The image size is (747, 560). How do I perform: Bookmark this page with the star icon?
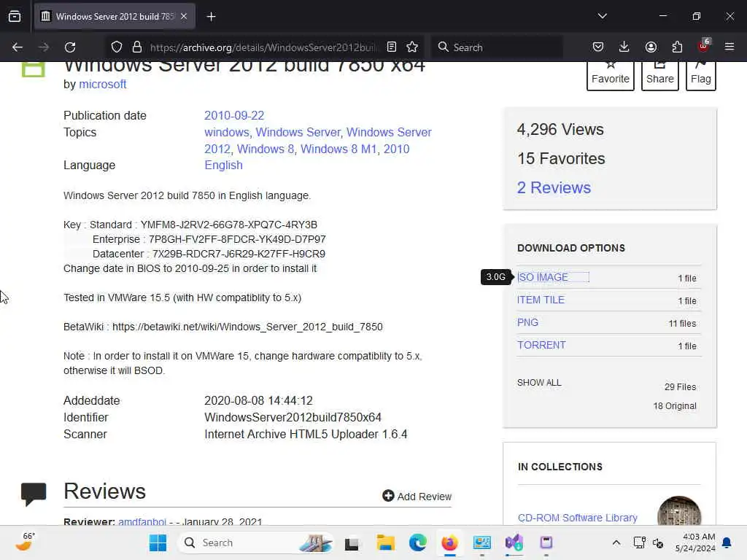click(x=412, y=47)
